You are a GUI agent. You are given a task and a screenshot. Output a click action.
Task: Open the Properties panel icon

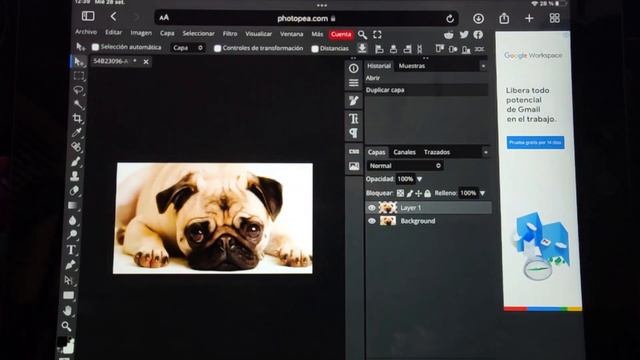click(x=353, y=83)
